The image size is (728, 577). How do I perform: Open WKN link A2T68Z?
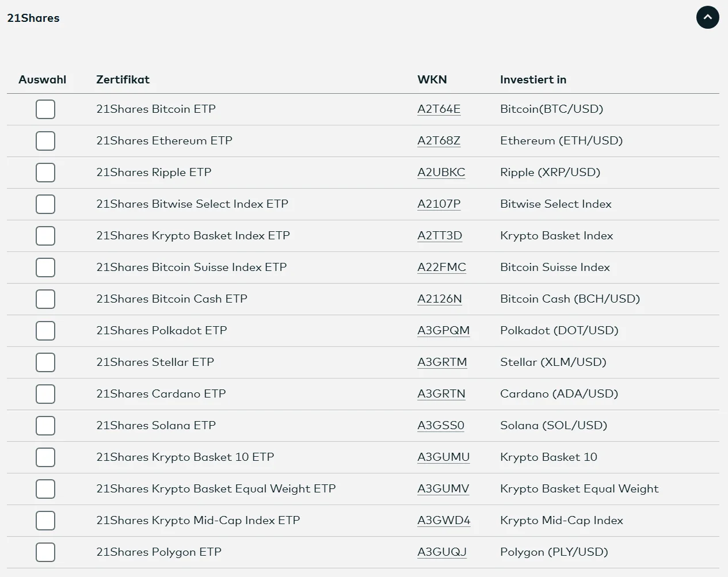[x=439, y=141]
